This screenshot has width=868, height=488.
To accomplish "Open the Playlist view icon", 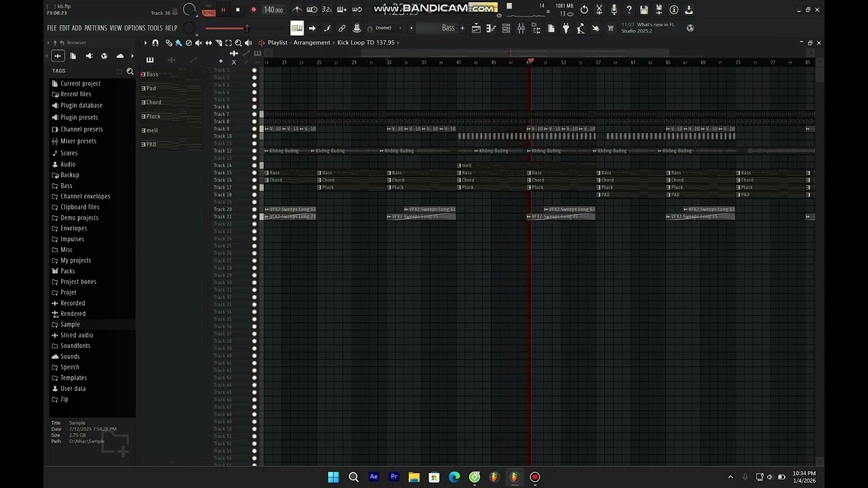I will point(476,28).
